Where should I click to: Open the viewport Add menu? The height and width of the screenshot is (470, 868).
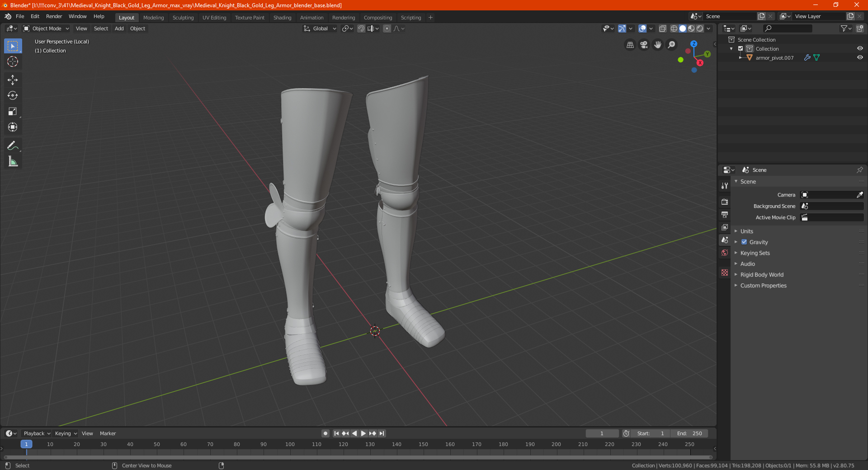(x=119, y=28)
